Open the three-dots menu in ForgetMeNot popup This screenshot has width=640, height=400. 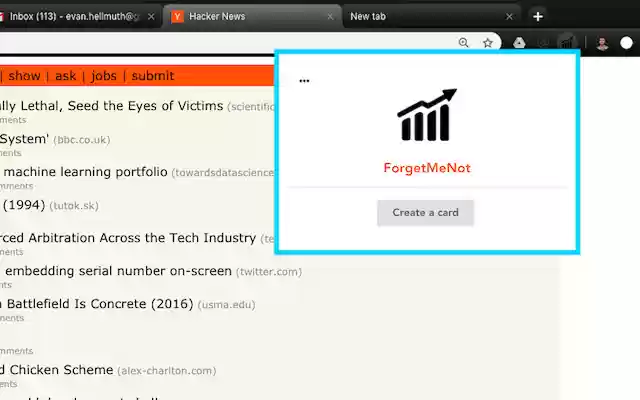[x=304, y=81]
